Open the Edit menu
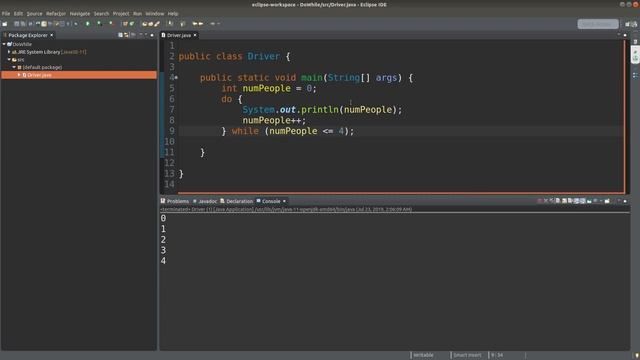Image resolution: width=640 pixels, height=360 pixels. coord(18,13)
